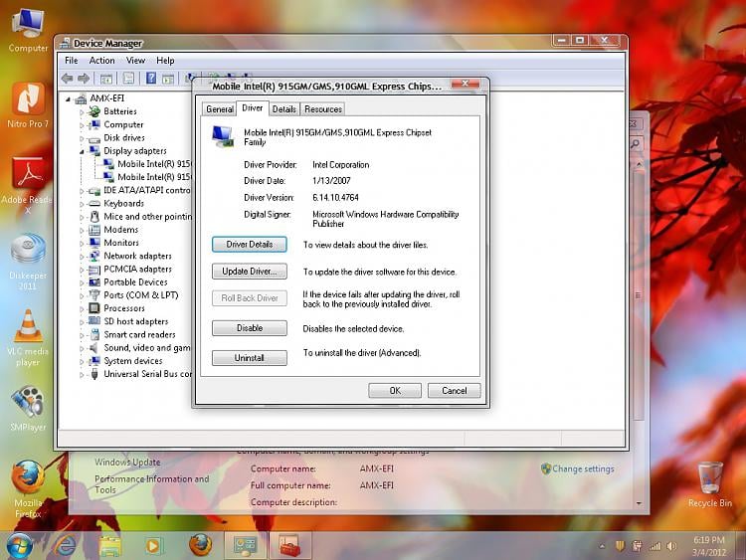
Task: Expand the Network adapters node
Action: 82,257
